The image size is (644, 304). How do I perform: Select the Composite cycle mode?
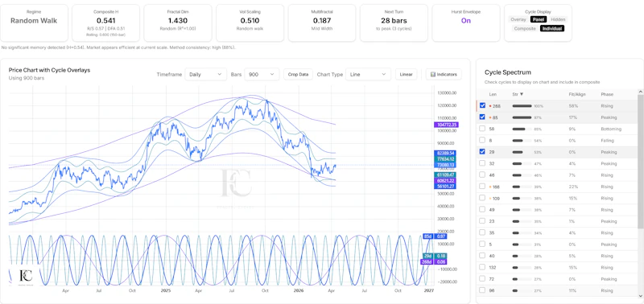[525, 28]
